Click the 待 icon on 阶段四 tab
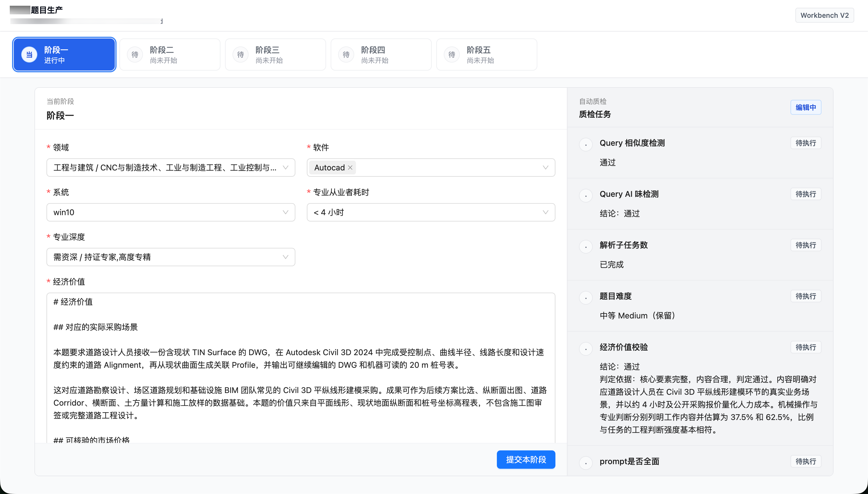Image resolution: width=868 pixels, height=494 pixels. (346, 55)
